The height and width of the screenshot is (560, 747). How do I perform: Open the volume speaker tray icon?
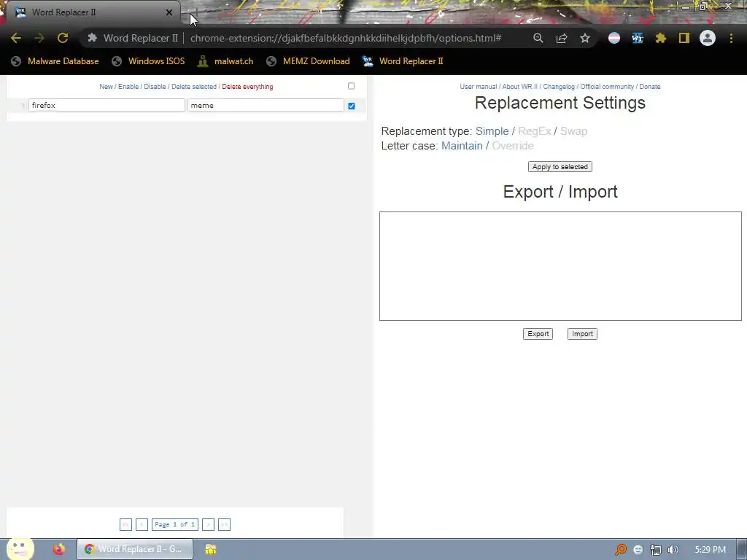coord(673,550)
